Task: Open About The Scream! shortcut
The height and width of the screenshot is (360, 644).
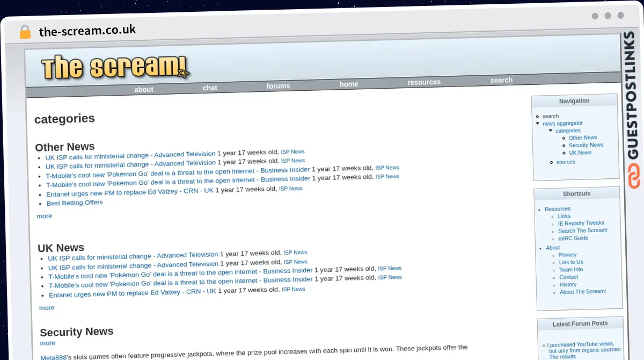Action: [583, 292]
